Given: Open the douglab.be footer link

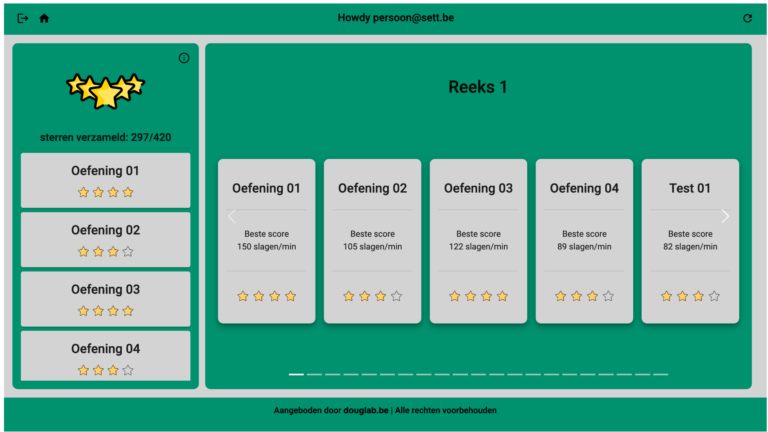Looking at the screenshot, I should tap(364, 410).
